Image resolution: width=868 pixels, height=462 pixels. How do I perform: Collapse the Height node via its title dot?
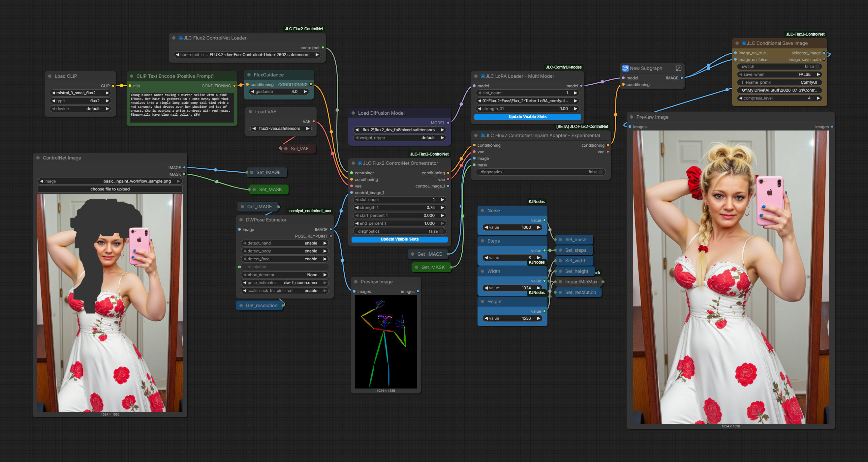482,302
